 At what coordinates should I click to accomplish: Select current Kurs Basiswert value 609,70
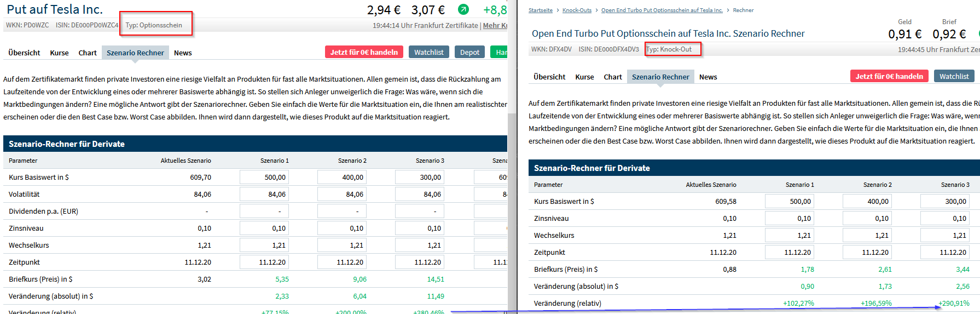(200, 177)
